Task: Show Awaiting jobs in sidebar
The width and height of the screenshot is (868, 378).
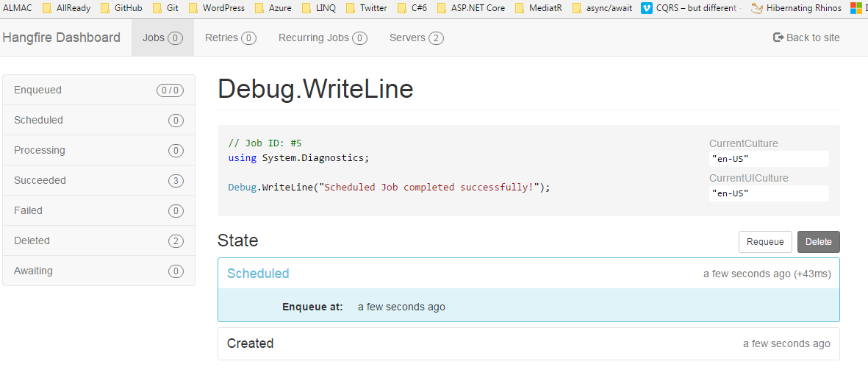Action: click(99, 271)
